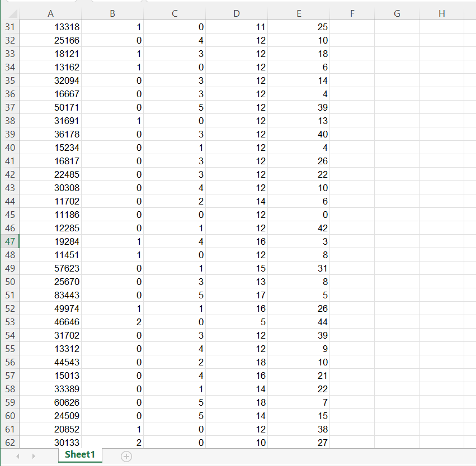The height and width of the screenshot is (466, 476).
Task: Click column E value 31 in row 49
Action: click(299, 268)
